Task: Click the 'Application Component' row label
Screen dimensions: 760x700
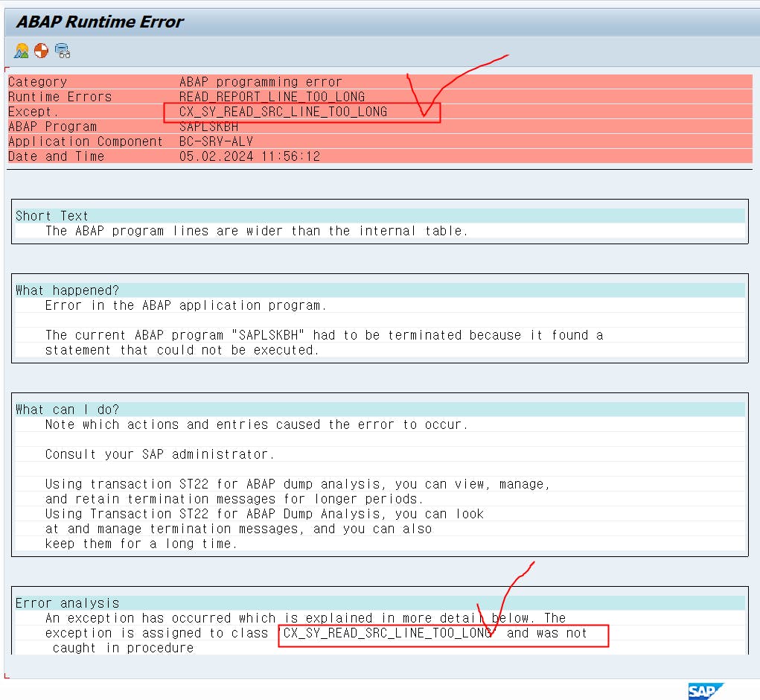Action: [86, 141]
